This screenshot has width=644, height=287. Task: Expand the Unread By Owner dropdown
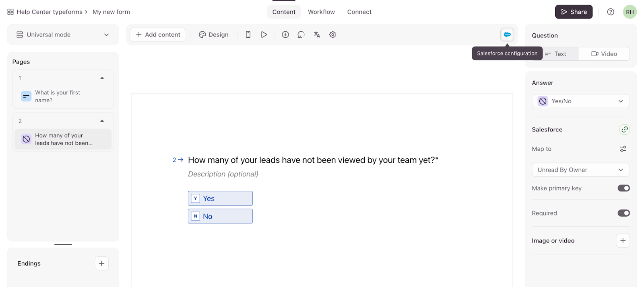(x=580, y=170)
